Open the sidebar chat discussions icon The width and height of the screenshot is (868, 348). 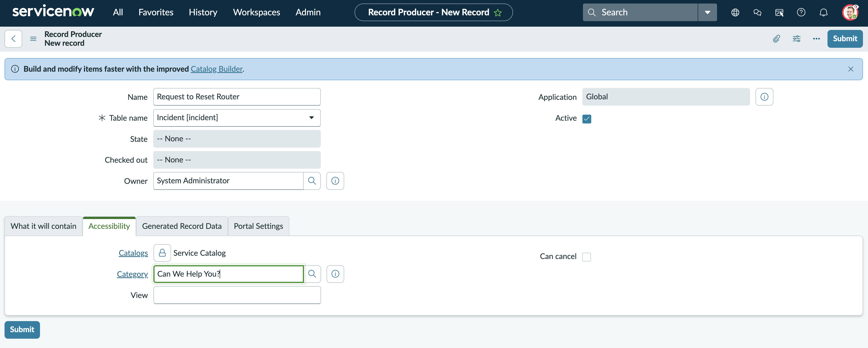[x=757, y=13]
